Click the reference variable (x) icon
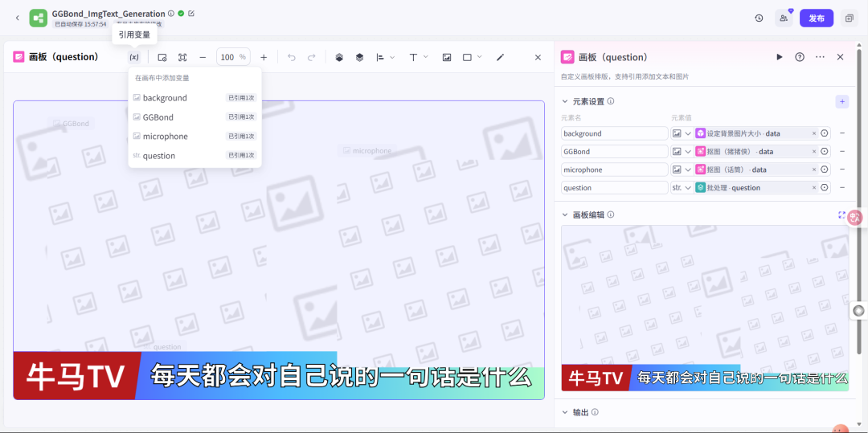 134,57
